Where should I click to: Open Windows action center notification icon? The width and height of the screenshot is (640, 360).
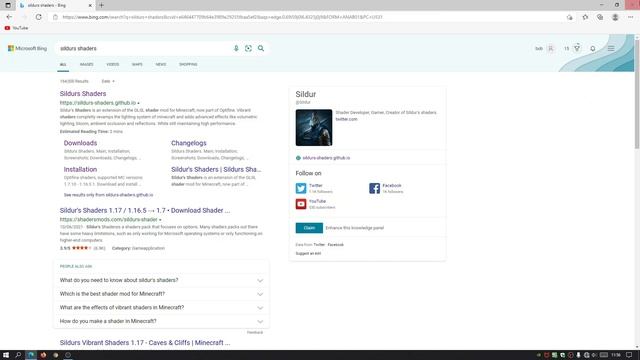[629, 355]
